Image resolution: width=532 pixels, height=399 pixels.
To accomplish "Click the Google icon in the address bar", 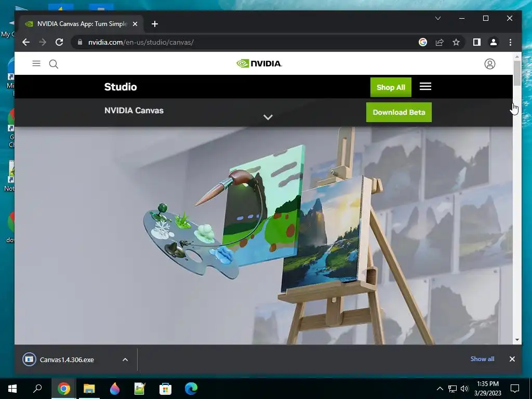I will pyautogui.click(x=423, y=42).
